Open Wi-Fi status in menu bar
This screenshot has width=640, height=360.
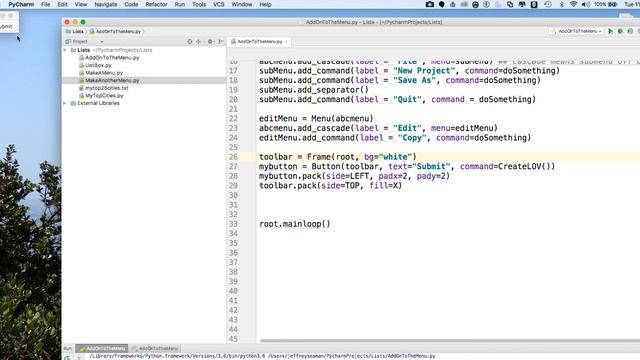pyautogui.click(x=573, y=4)
